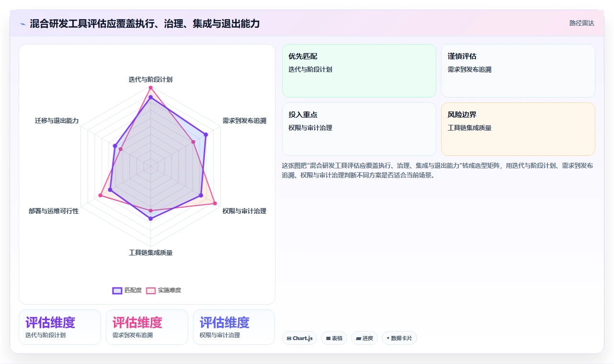Screen dimensions: 614x364
Task: Toggle the 实施难度 legend swatch
Action: (151, 290)
